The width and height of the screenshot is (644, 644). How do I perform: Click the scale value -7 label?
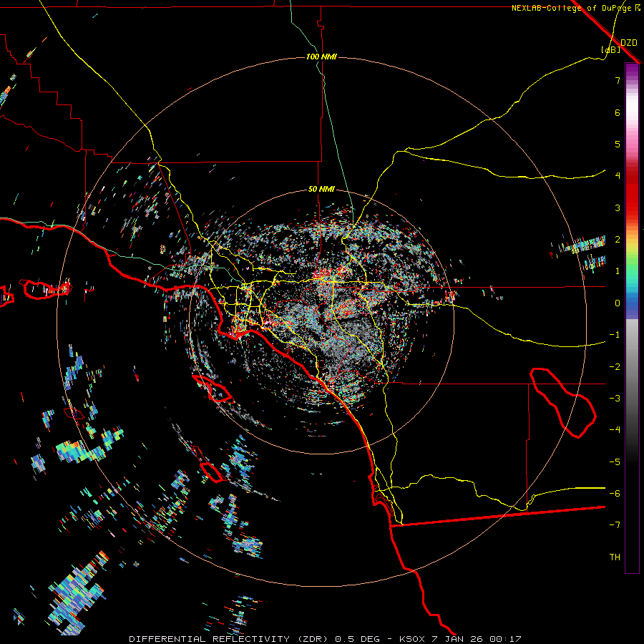point(615,525)
